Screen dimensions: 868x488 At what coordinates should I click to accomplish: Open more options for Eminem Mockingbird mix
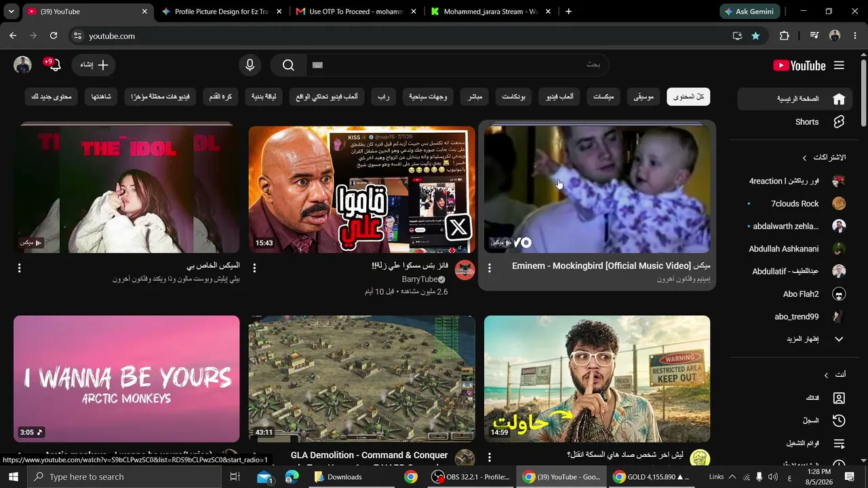[490, 268]
